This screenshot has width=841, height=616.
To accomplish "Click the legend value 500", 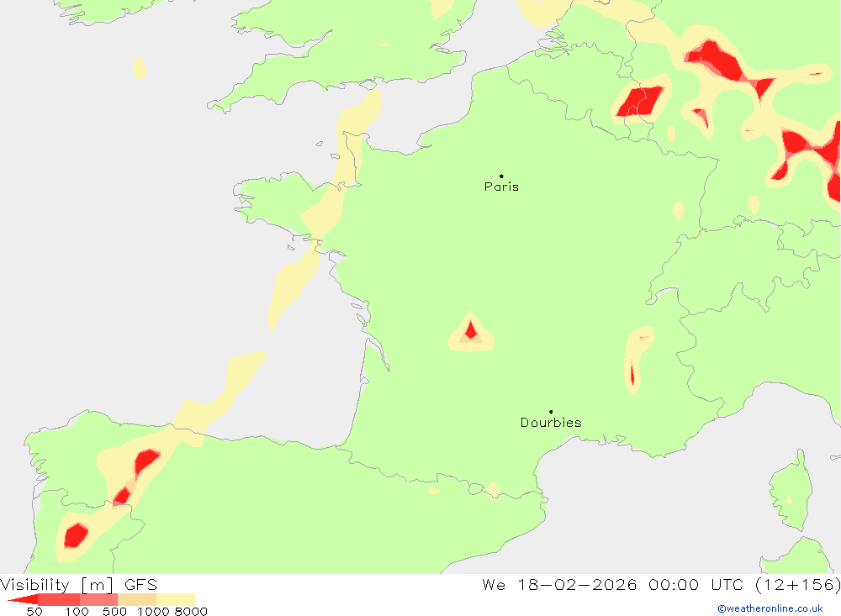I will pos(114,611).
